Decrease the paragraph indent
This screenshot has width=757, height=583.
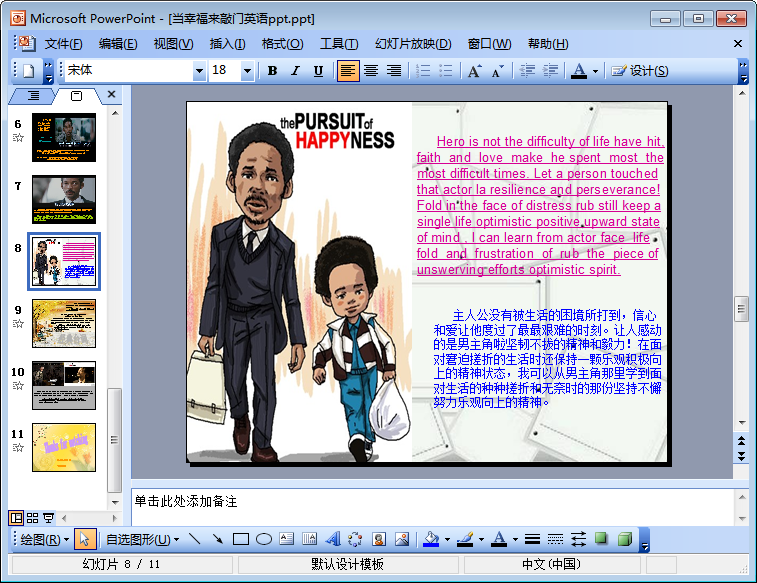coord(527,71)
